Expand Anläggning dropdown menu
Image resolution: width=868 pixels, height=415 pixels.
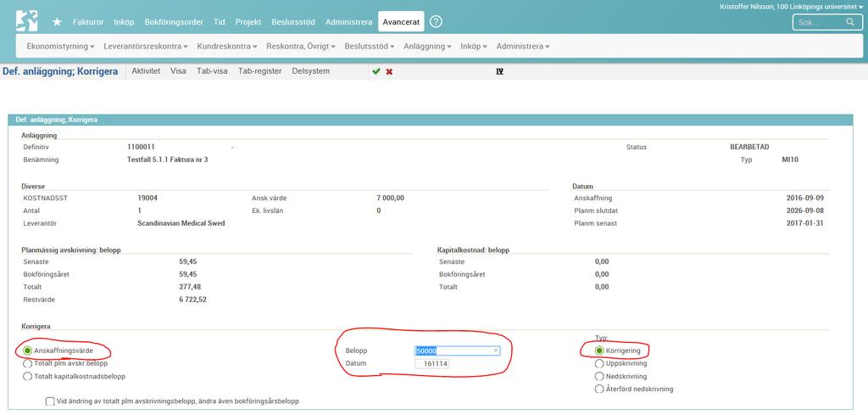428,47
